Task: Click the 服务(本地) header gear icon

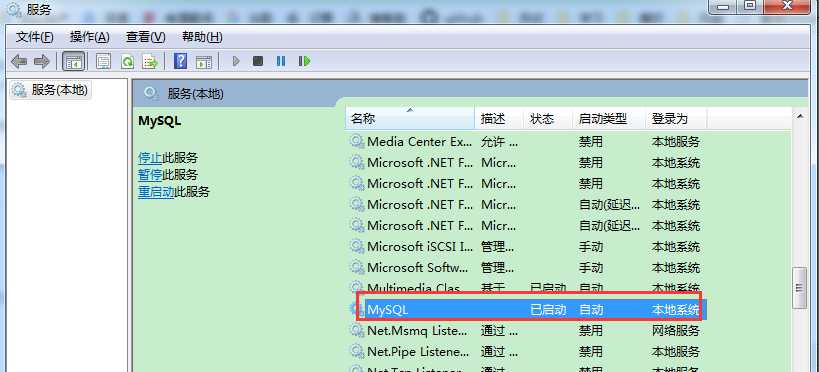Action: (x=151, y=94)
